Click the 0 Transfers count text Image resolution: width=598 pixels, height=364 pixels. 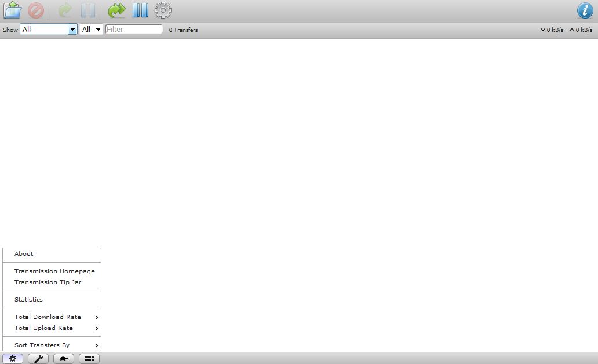click(x=184, y=30)
